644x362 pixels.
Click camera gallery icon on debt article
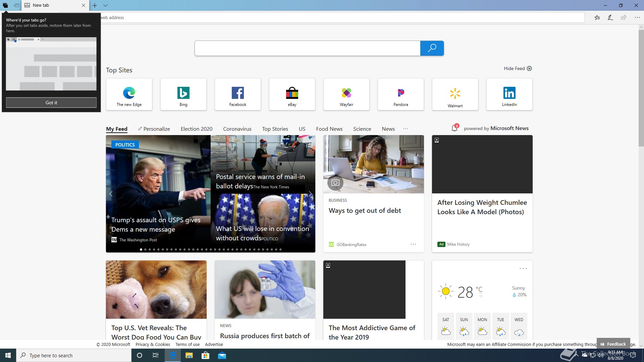pos(335,182)
